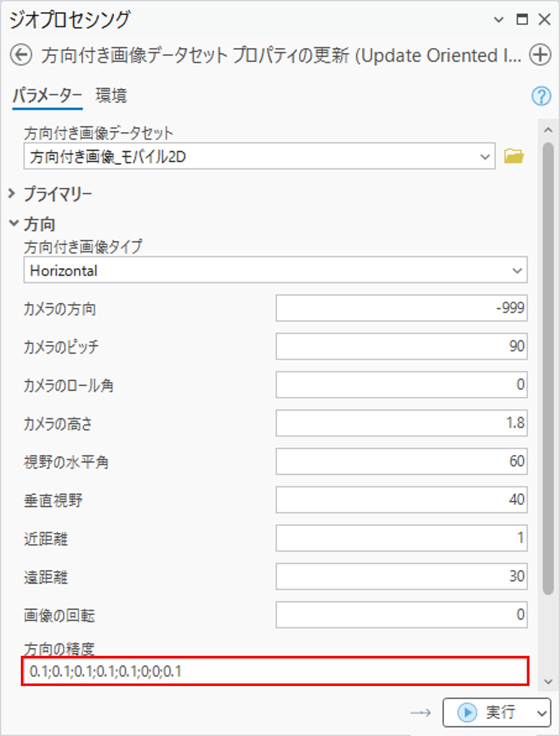This screenshot has width=560, height=736.
Task: Click the vertical scrollbar thumb
Action: click(x=548, y=367)
